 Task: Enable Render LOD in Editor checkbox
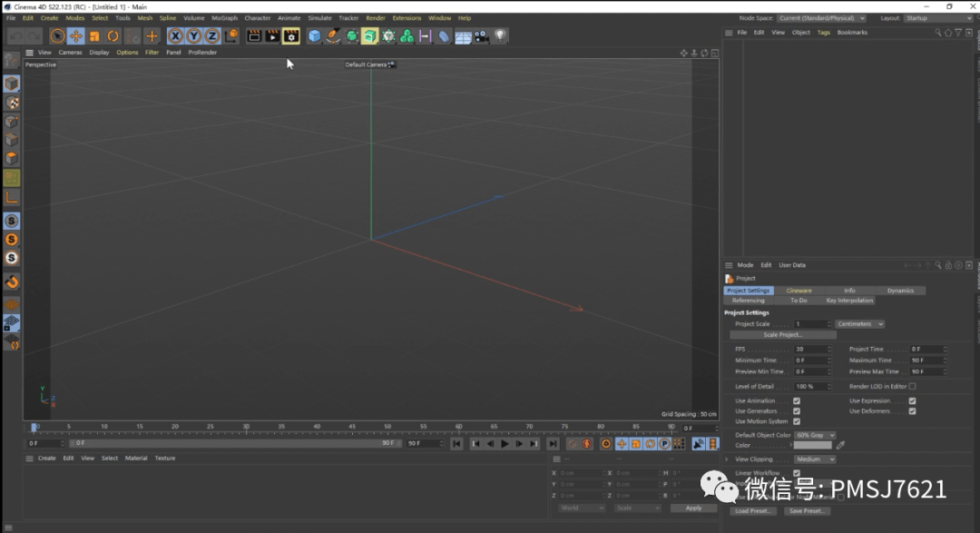(x=913, y=387)
